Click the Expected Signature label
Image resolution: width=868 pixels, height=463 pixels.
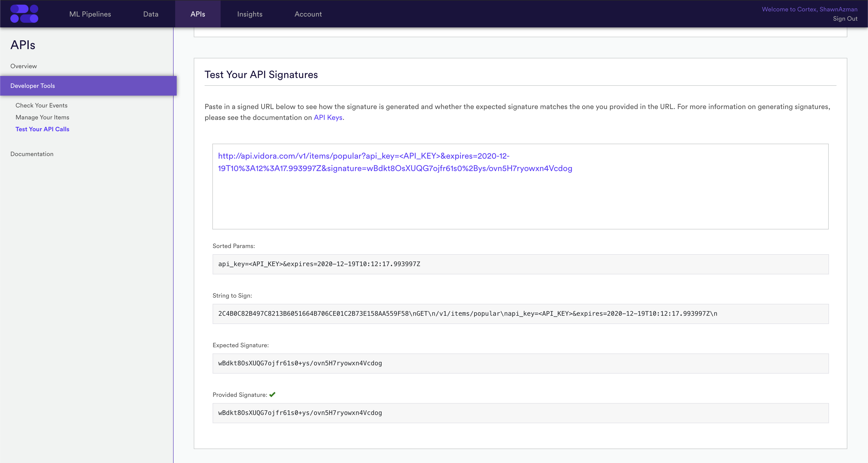240,345
